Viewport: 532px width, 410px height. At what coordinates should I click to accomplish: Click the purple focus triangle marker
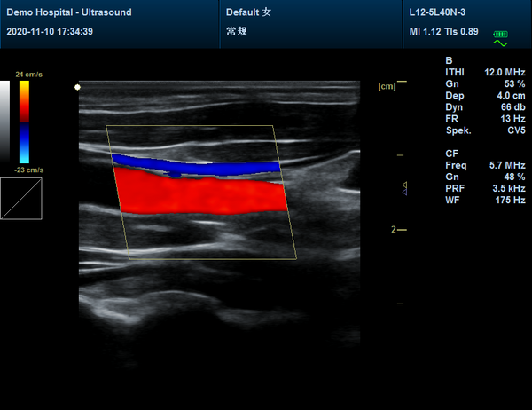coord(403,192)
